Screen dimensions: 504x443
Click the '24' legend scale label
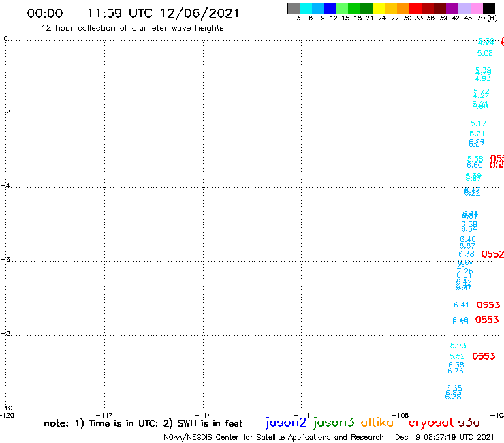pyautogui.click(x=382, y=18)
